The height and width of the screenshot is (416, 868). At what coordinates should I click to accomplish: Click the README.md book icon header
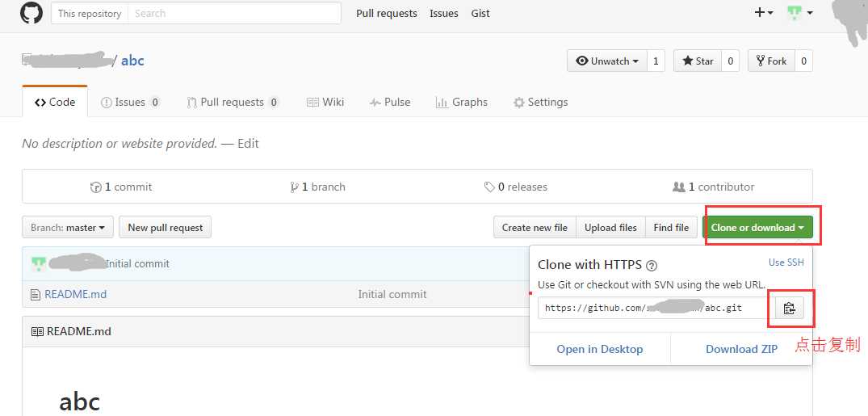37,332
